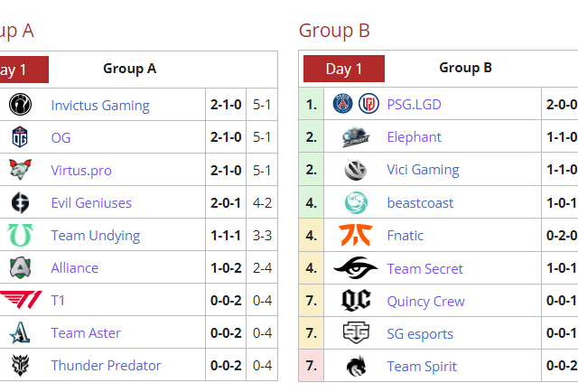Image resolution: width=578 pixels, height=392 pixels.
Task: Click the OG team logo icon
Action: click(20, 137)
